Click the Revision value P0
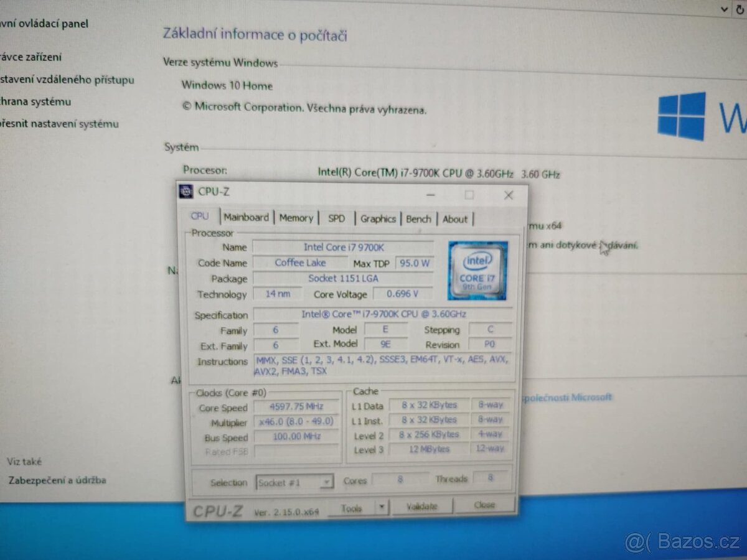The image size is (747, 560). coord(491,344)
